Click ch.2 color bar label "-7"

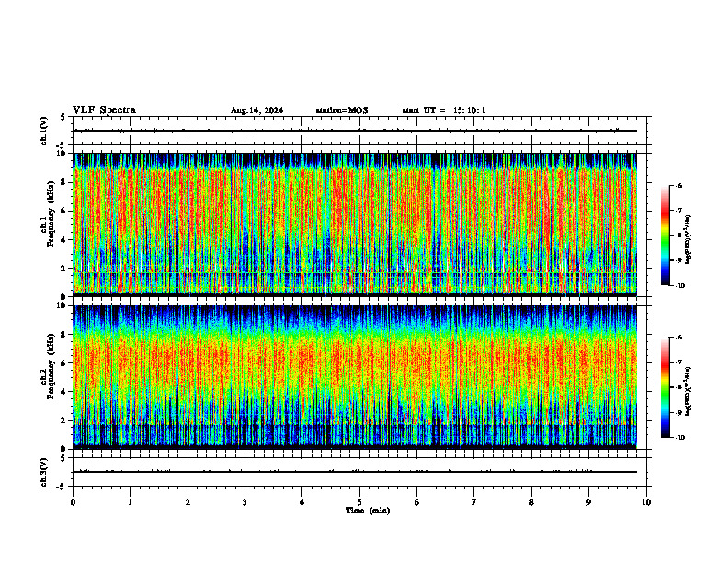click(678, 362)
